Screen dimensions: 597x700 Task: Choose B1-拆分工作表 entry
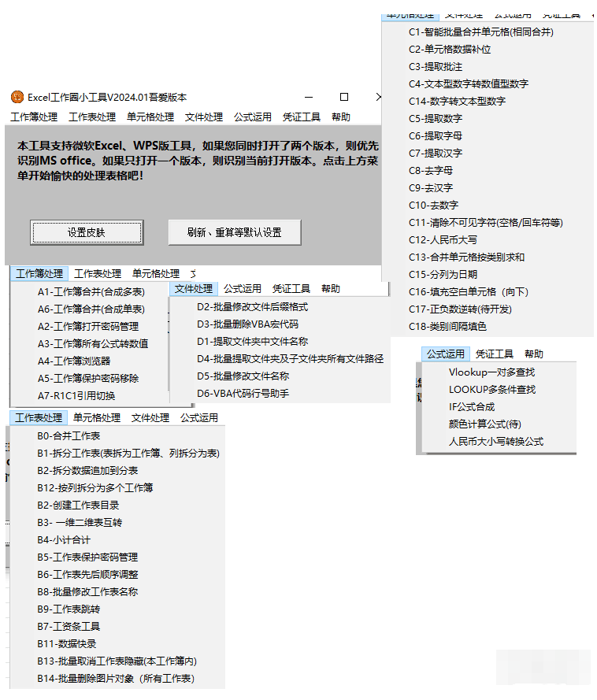(128, 454)
